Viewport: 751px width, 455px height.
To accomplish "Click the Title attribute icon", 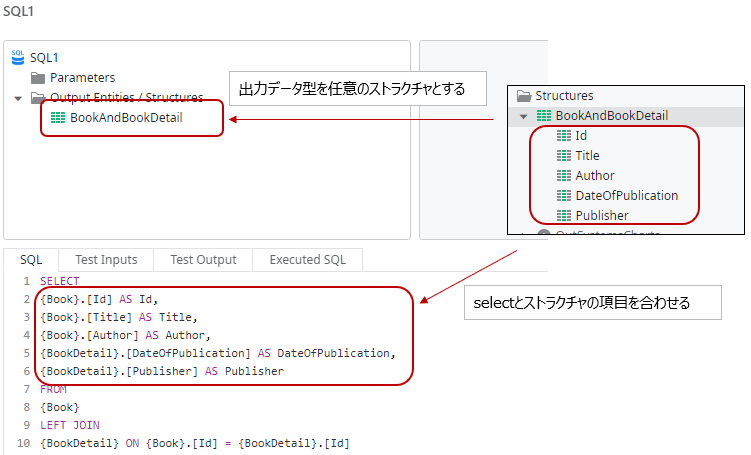I will tap(564, 156).
